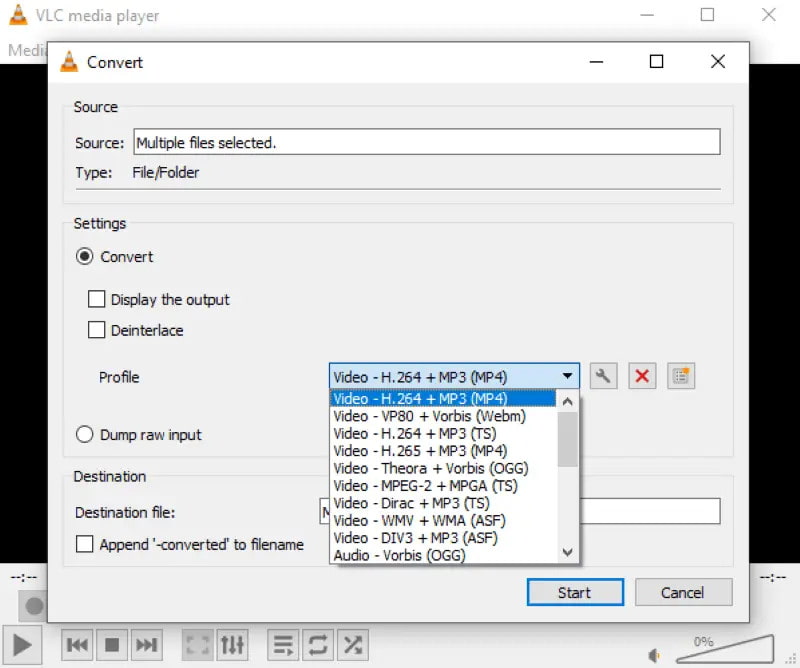The height and width of the screenshot is (668, 800).
Task: Show extended settings equalizer icon
Action: pos(232,646)
